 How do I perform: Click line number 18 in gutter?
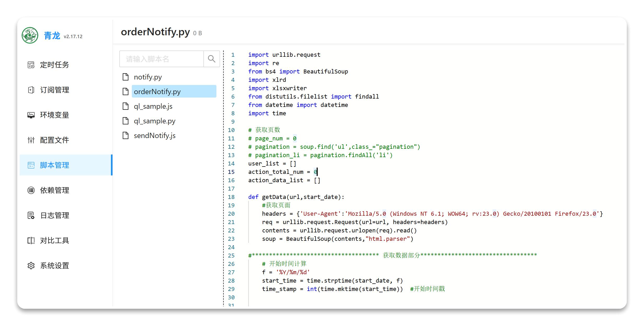[x=231, y=197]
